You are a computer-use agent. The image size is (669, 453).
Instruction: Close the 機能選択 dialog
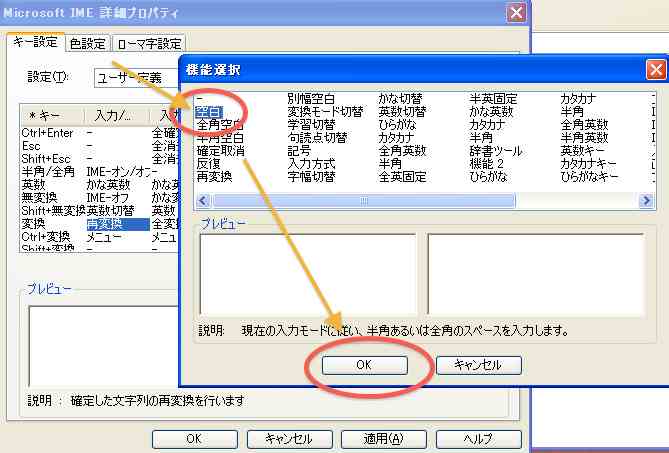656,70
